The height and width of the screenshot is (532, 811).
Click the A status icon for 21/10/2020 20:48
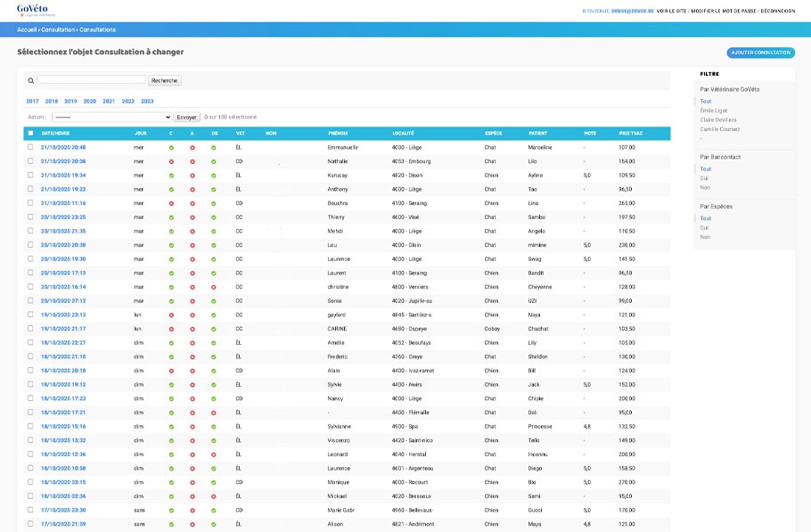tap(193, 148)
